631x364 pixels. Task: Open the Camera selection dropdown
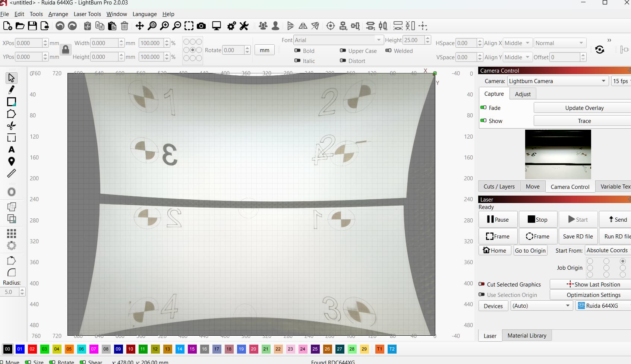558,81
